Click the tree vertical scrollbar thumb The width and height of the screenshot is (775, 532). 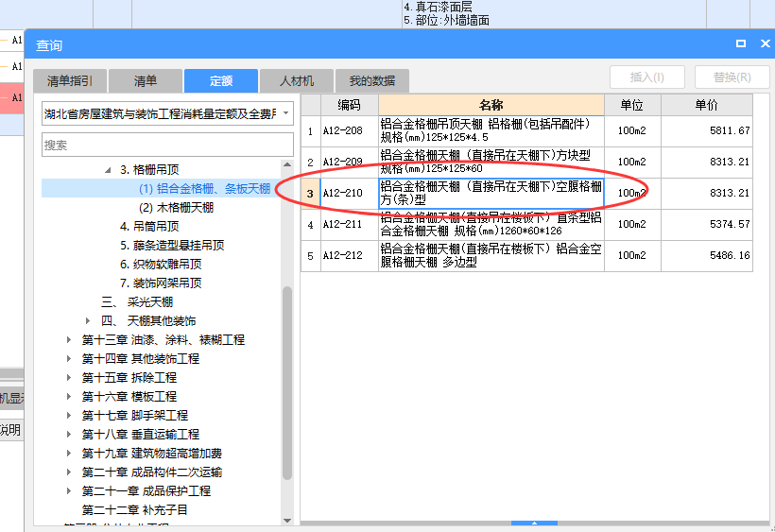287,383
